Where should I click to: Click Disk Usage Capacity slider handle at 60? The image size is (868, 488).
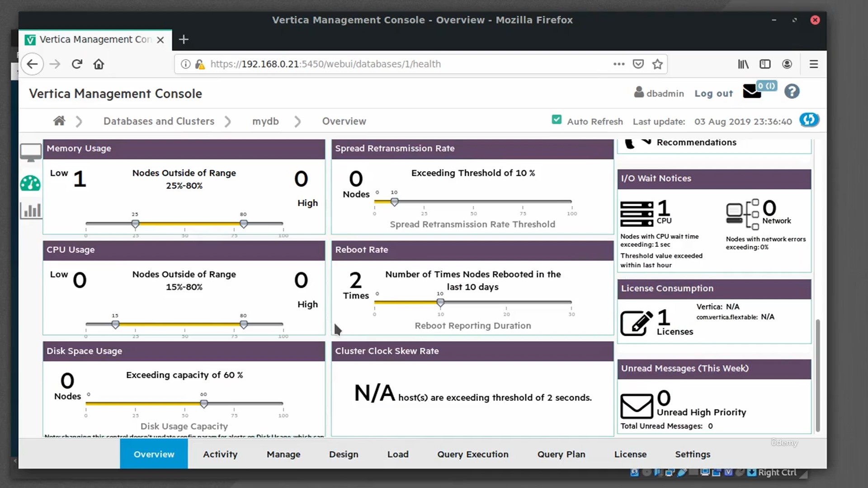point(204,404)
